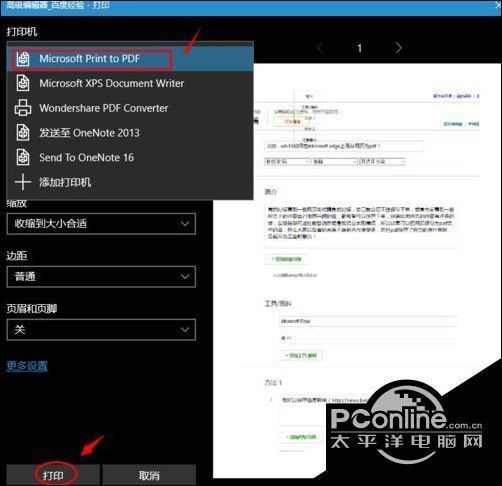This screenshot has height=486, width=502.
Task: Click the Send To OneNote 16 icon
Action: coord(23,157)
